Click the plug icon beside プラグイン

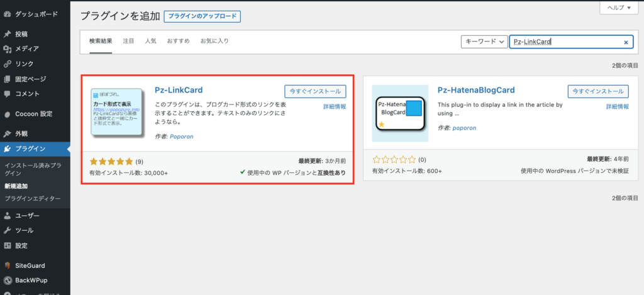[7, 148]
